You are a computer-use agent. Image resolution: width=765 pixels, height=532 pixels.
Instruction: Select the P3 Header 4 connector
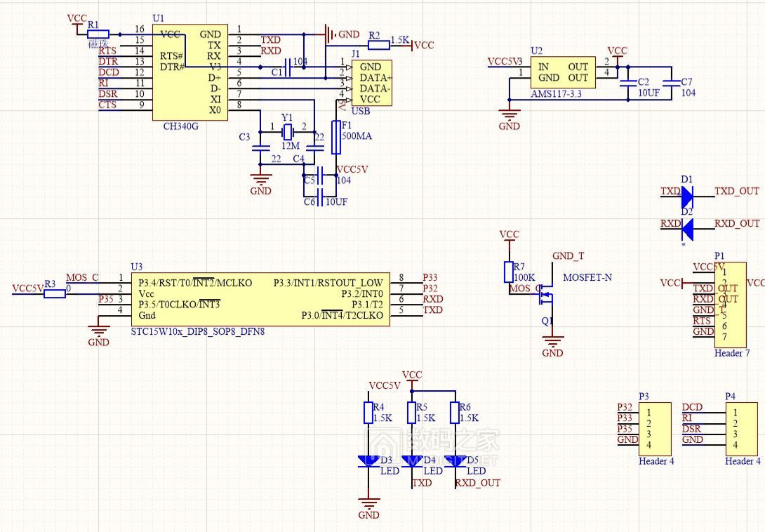click(655, 429)
